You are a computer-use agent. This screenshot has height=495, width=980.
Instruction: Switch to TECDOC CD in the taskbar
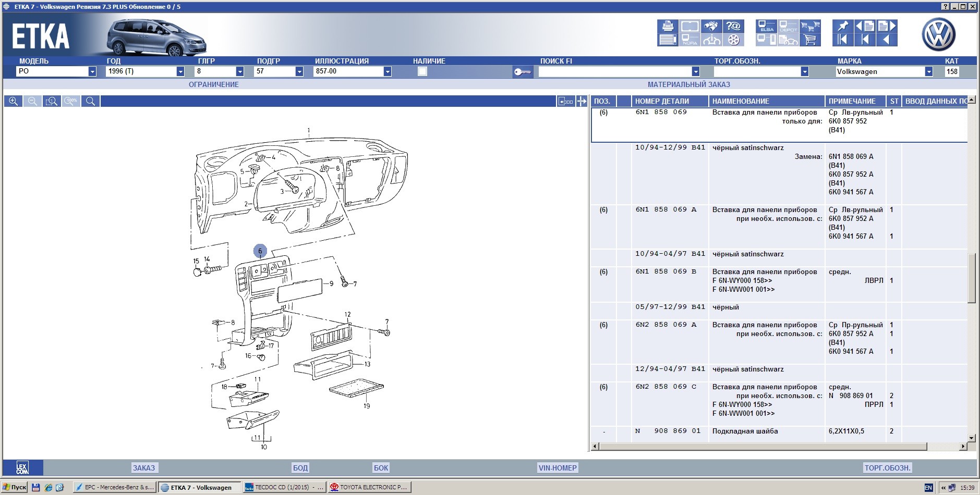click(x=285, y=487)
